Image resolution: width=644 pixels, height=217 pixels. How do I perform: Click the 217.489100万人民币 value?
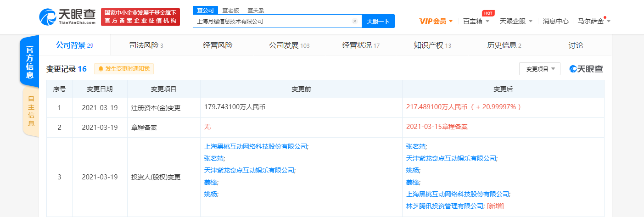click(437, 106)
